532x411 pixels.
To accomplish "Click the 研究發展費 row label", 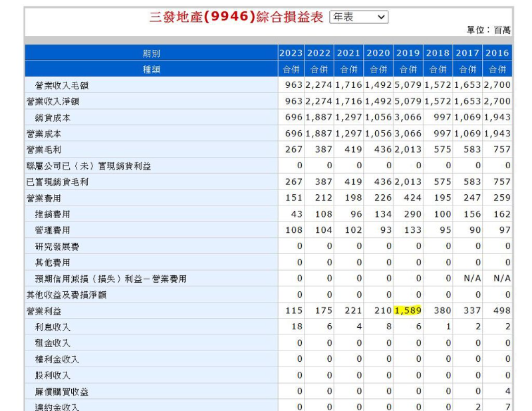I will 57,247.
